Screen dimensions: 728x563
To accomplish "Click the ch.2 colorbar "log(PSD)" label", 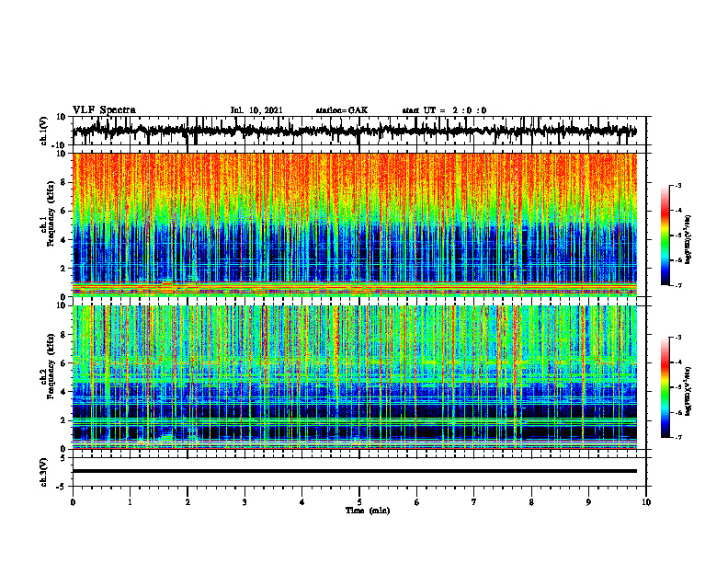I will pos(688,391).
